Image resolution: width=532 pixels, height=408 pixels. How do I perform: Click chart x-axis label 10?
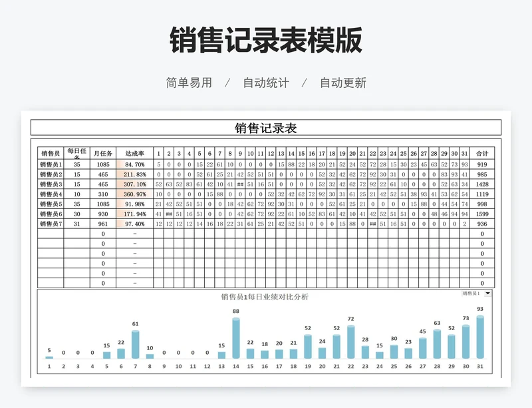tap(178, 366)
